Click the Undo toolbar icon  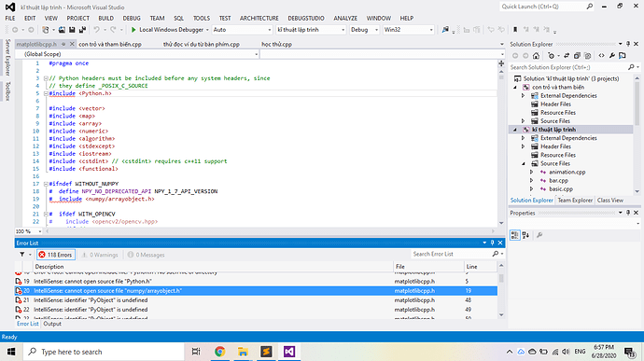click(96, 30)
